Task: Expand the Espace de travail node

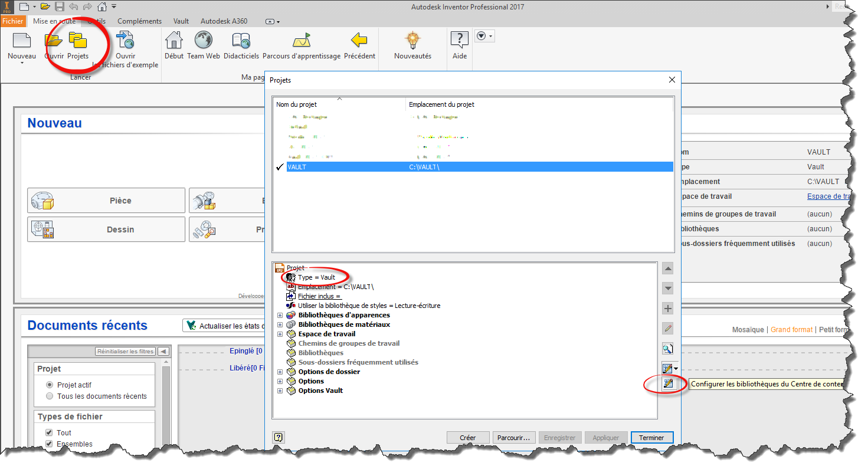Action: tap(280, 334)
